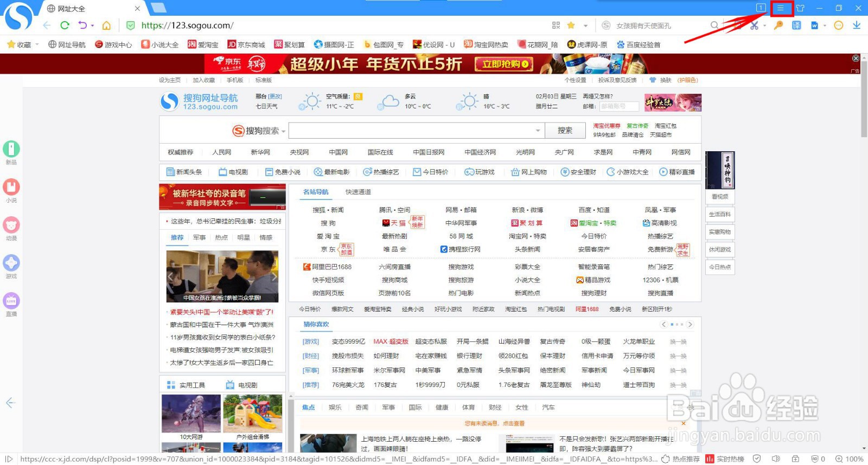868x465 pixels.
Task: Open the QR code icon in address bar
Action: click(556, 25)
